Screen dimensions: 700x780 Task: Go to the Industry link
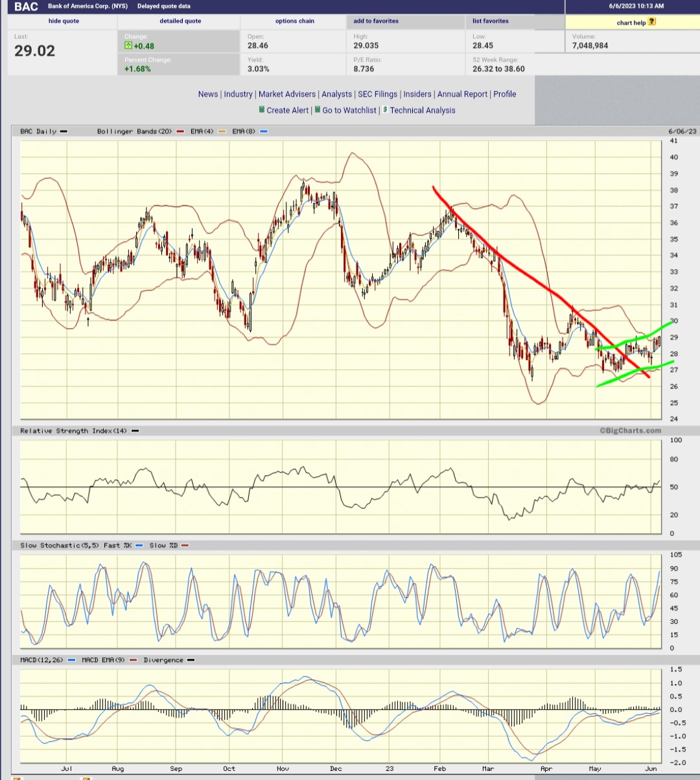point(238,94)
